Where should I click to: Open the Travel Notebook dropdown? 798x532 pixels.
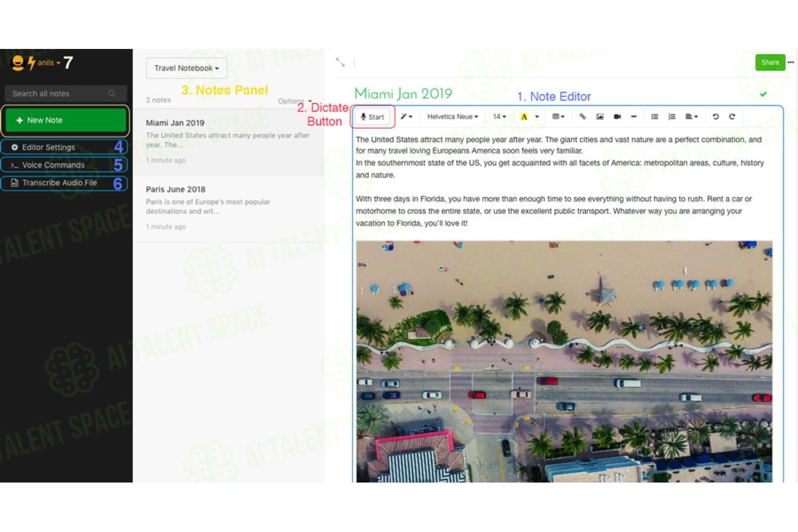click(187, 68)
